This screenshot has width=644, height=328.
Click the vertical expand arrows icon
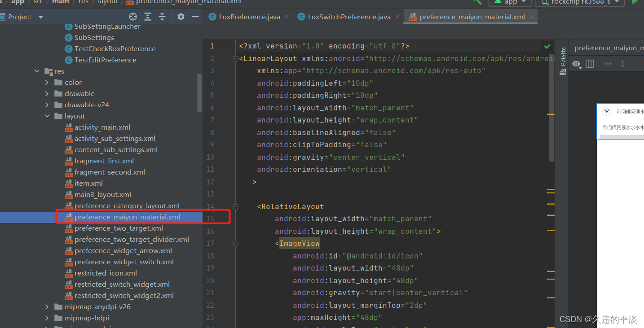click(x=622, y=64)
